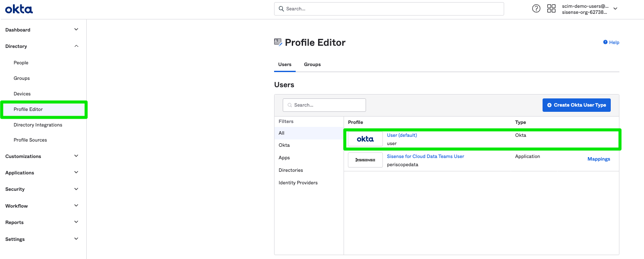Click the magnifier icon in top search
The image size is (644, 259).
coord(281,9)
